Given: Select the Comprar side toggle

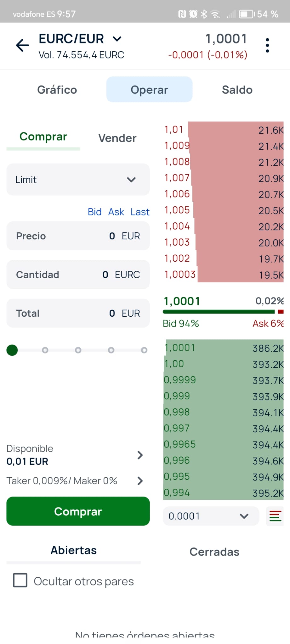Looking at the screenshot, I should 43,137.
